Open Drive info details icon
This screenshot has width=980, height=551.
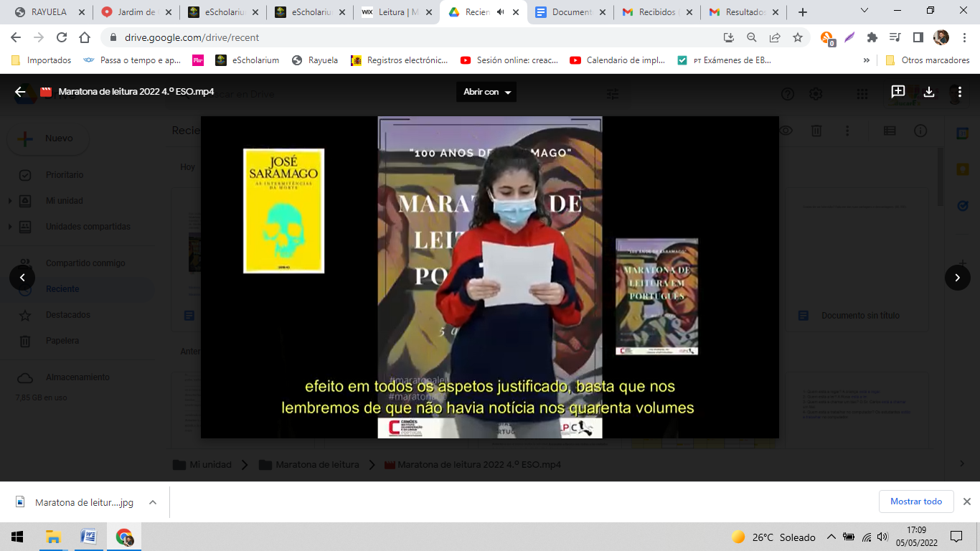[x=920, y=131]
